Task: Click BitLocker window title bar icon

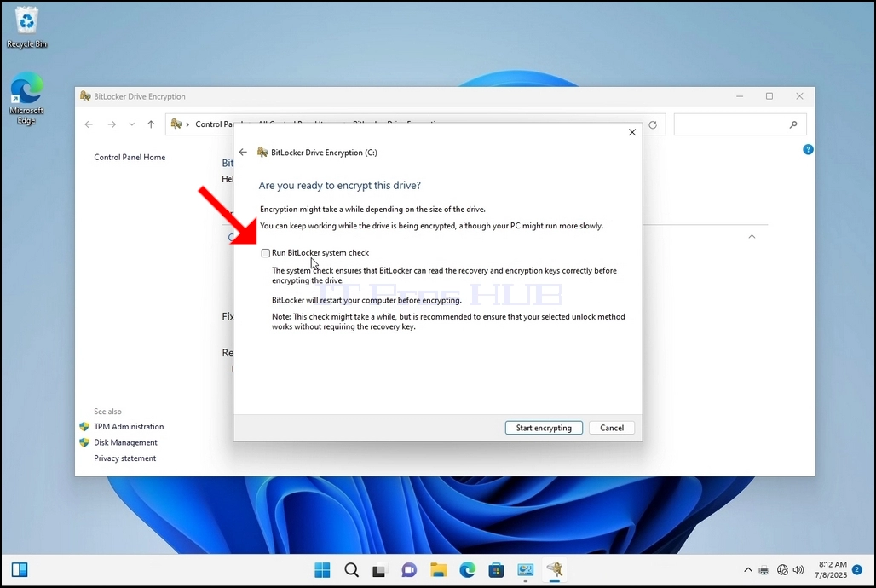Action: pyautogui.click(x=85, y=96)
